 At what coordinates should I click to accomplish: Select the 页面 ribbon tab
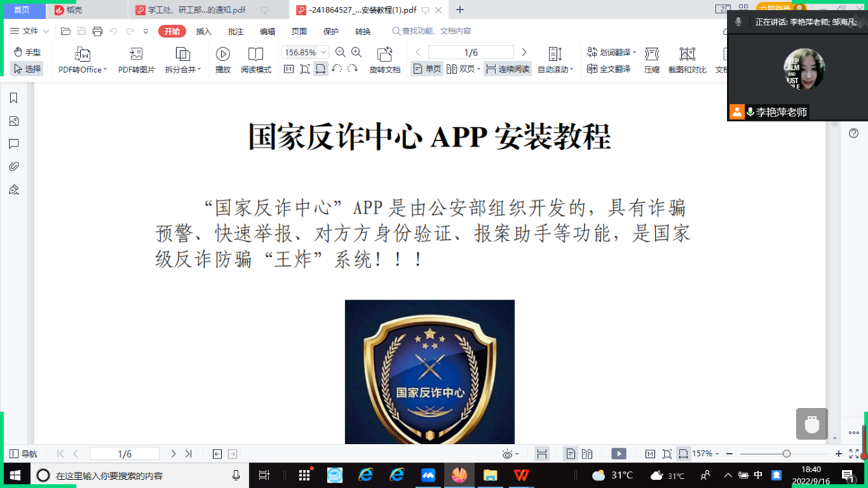[299, 32]
